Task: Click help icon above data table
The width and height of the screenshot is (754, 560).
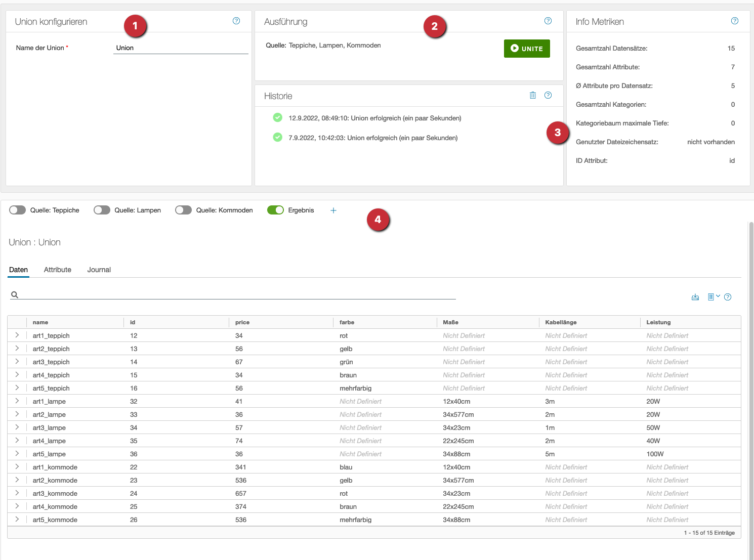Action: pyautogui.click(x=728, y=297)
